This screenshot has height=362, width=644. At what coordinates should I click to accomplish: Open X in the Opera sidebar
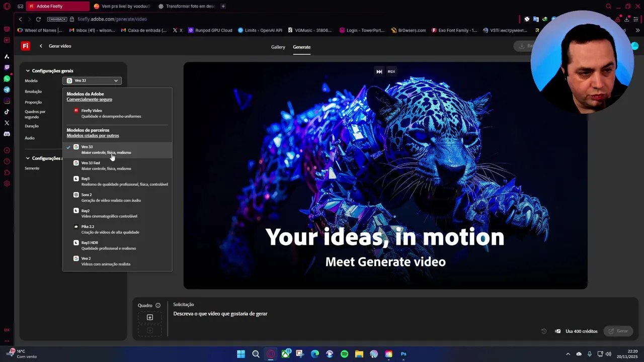coord(7,123)
